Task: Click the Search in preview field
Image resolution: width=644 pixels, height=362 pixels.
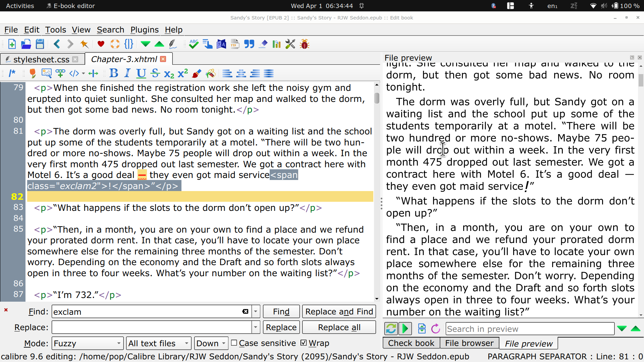Action: 529,329
